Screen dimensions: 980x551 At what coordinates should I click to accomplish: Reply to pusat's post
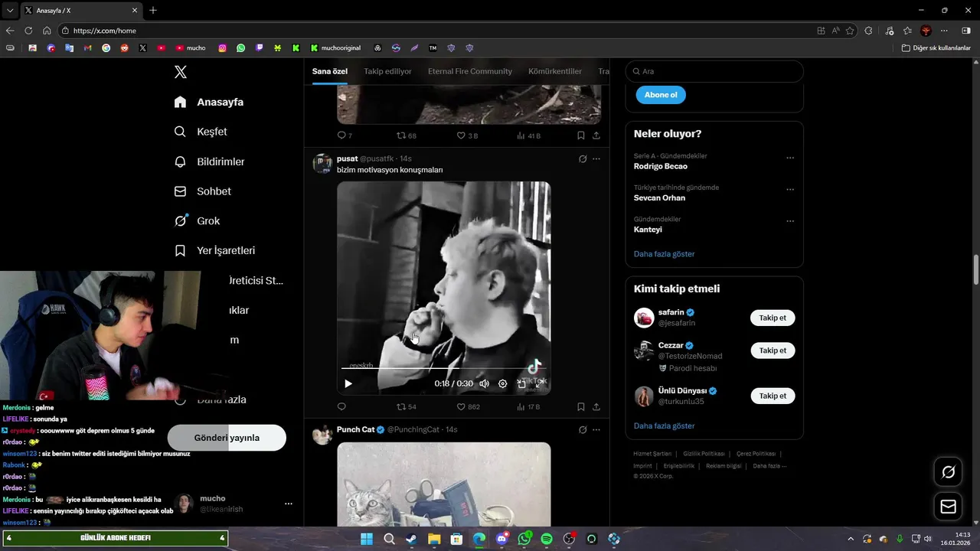[x=341, y=406]
